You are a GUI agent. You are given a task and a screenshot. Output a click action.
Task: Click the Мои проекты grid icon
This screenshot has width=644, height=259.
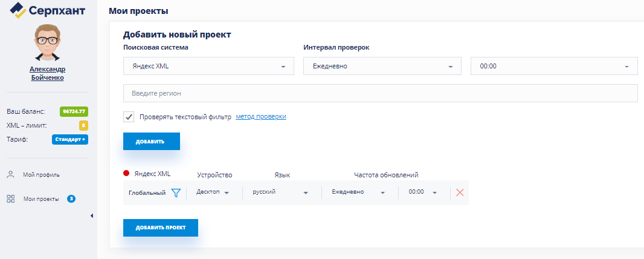(10, 198)
